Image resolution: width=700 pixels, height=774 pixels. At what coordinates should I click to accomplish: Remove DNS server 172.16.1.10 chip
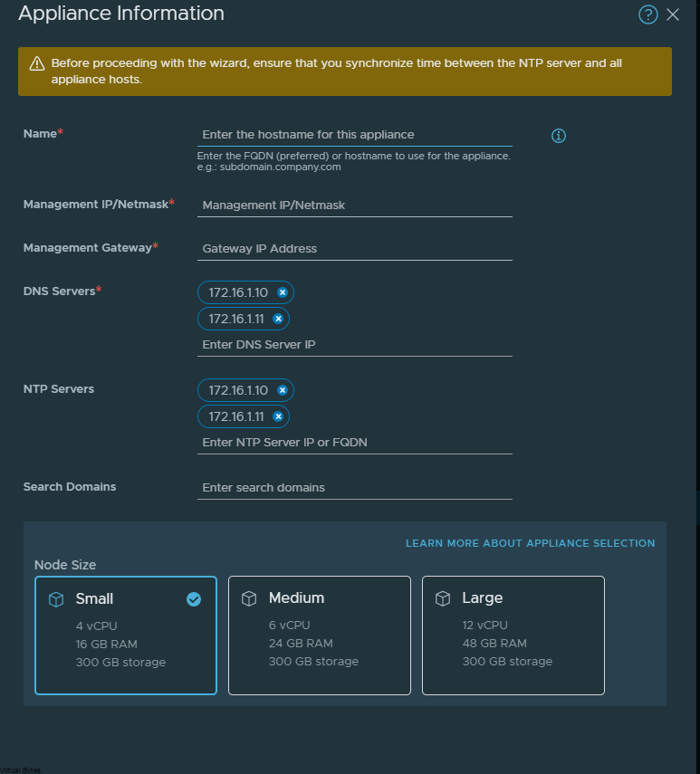click(283, 292)
